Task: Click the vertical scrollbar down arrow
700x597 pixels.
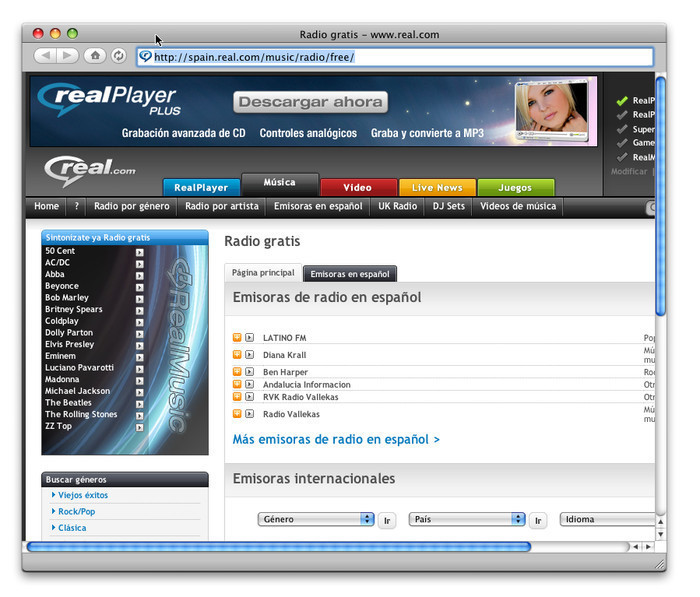Action: (661, 534)
